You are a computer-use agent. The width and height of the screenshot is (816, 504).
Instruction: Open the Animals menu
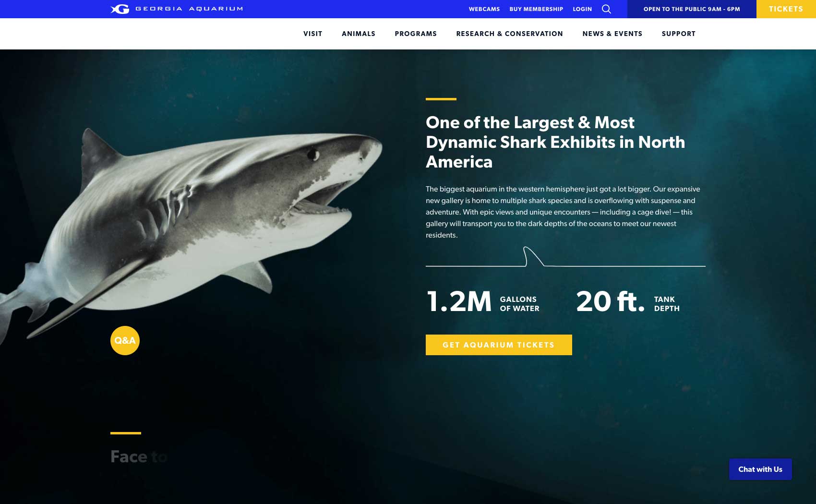click(x=359, y=34)
